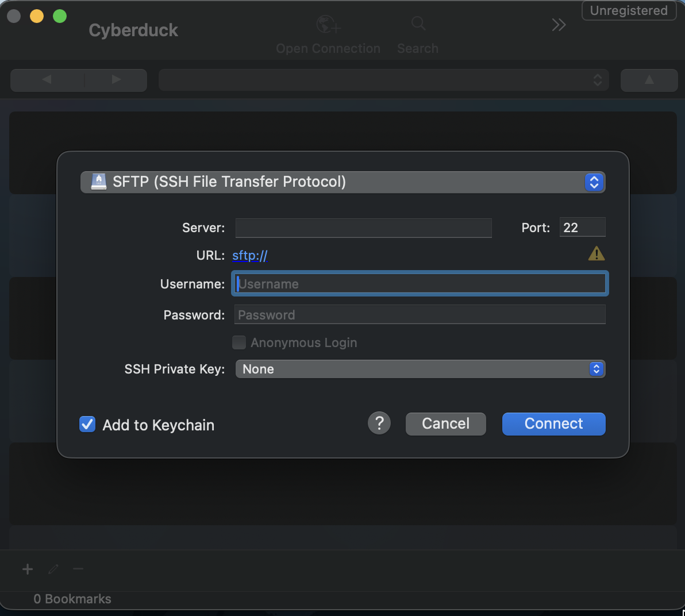This screenshot has width=685, height=616.
Task: Click the Server input field
Action: [363, 228]
